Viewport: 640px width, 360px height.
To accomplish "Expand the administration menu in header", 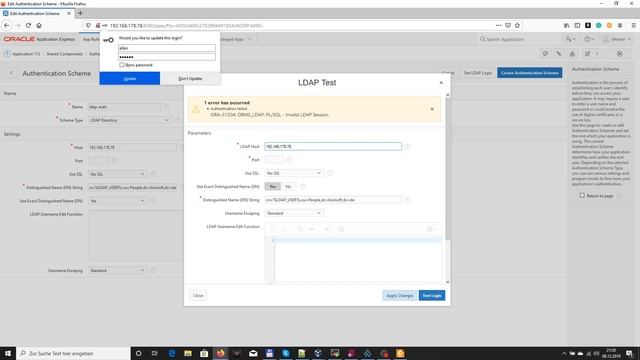I will [570, 39].
